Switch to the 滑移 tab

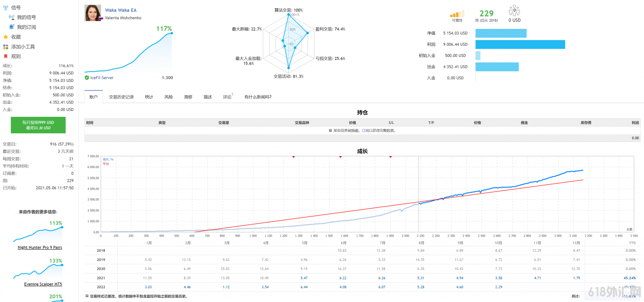(x=188, y=97)
